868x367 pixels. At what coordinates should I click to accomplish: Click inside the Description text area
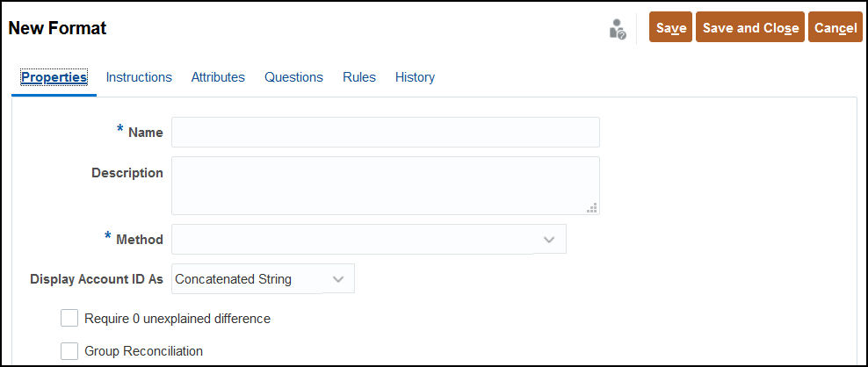tap(386, 185)
